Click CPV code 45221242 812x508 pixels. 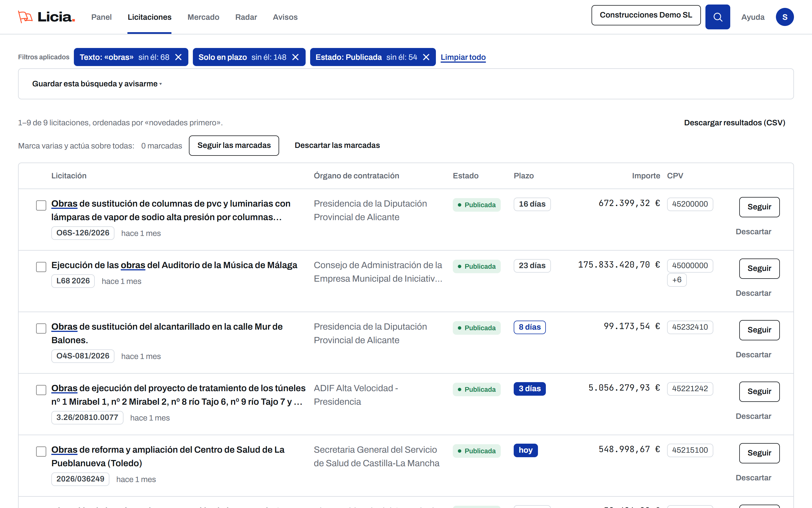pyautogui.click(x=690, y=389)
